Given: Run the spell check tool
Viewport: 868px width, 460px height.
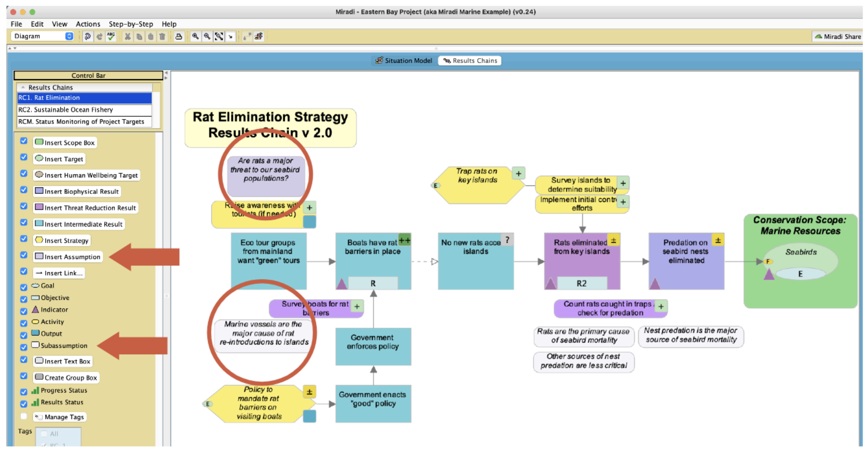Looking at the screenshot, I should tap(111, 36).
